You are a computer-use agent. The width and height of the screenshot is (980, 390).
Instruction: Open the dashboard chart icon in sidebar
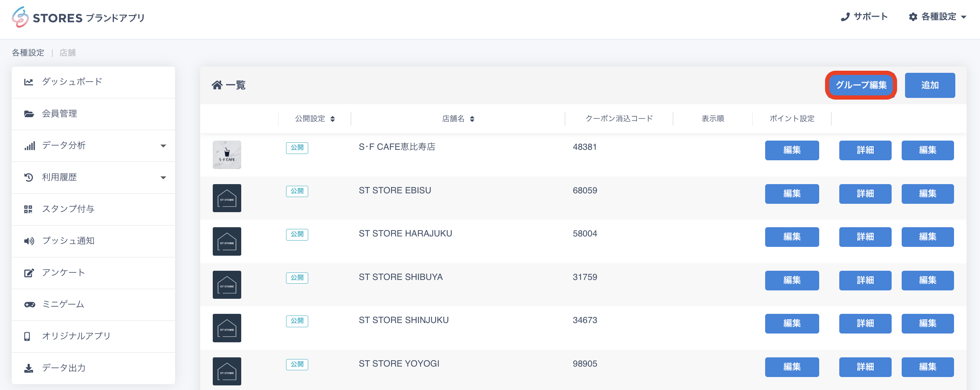coord(28,82)
